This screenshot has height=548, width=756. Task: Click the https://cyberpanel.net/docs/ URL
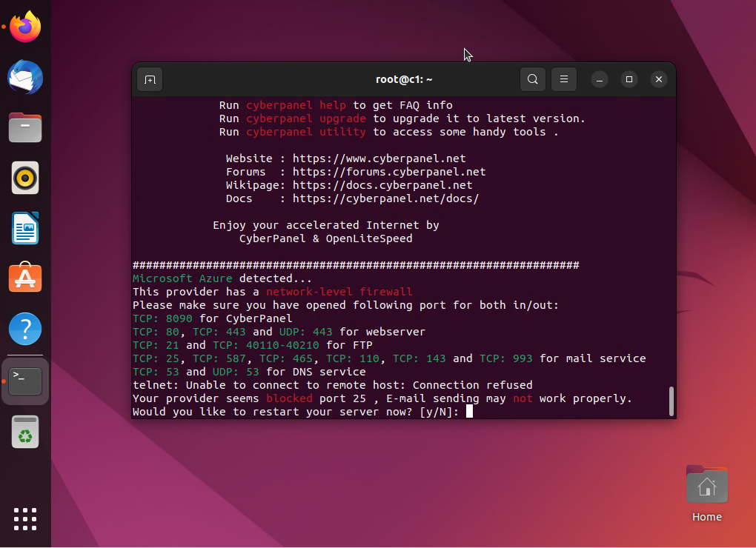point(385,198)
